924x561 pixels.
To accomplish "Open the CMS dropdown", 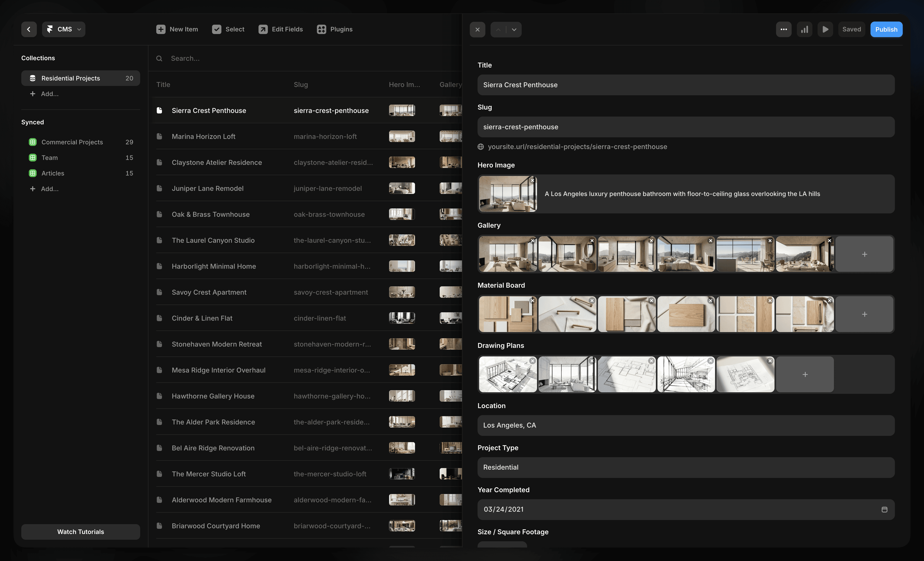I will coord(63,29).
